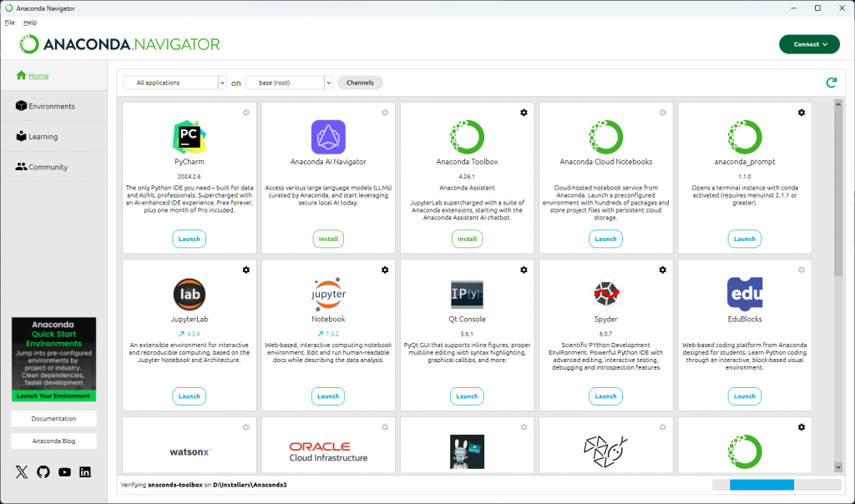Open the LinkedIn social link

tap(85, 471)
